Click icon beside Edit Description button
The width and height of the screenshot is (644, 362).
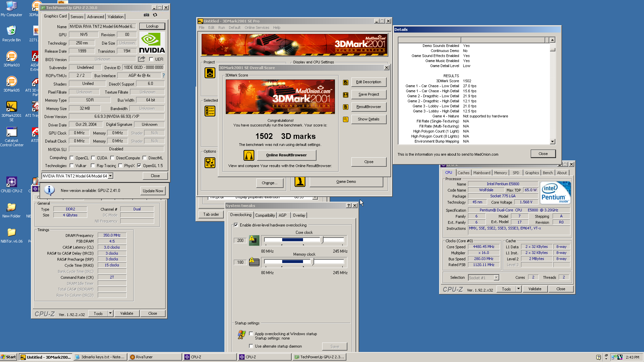pyautogui.click(x=346, y=82)
